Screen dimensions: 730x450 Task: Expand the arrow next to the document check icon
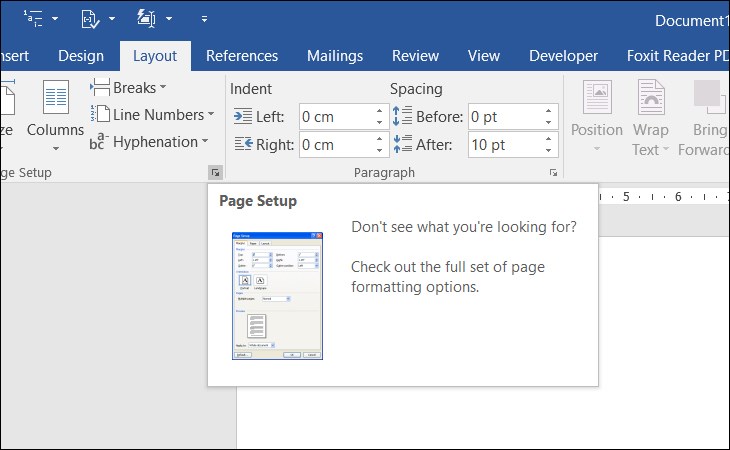coord(112,19)
